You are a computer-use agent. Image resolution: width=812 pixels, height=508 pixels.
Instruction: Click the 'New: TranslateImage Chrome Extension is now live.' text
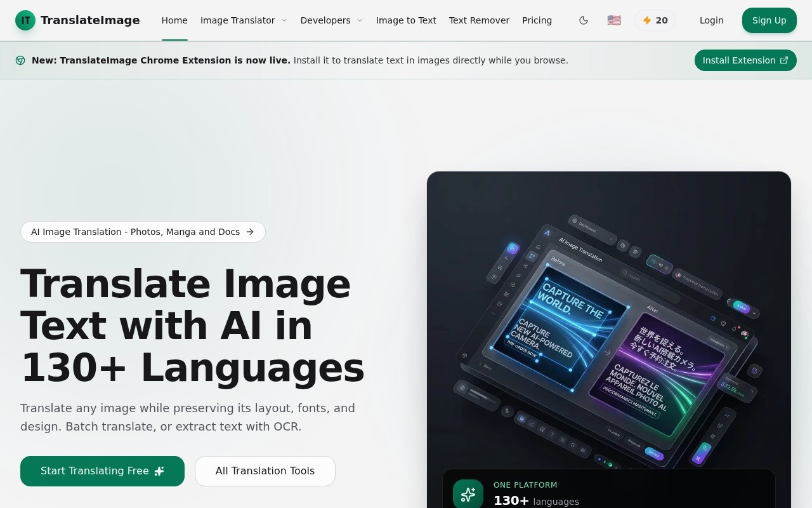161,60
